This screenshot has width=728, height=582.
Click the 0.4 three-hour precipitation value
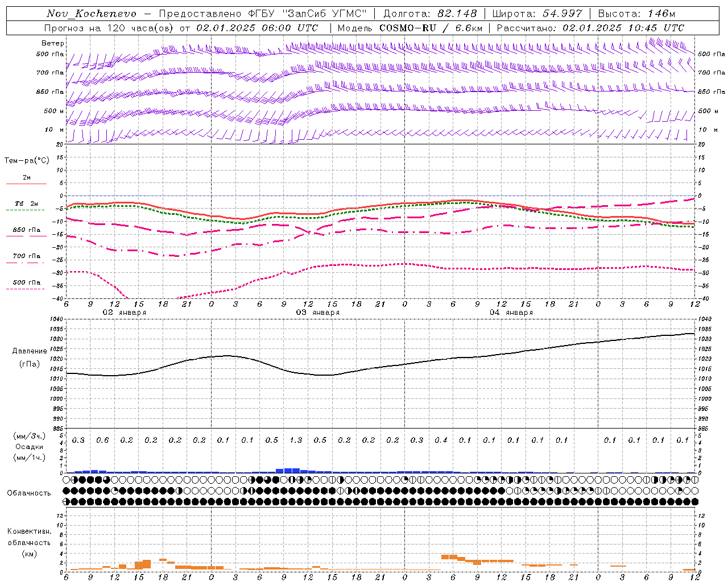click(441, 440)
